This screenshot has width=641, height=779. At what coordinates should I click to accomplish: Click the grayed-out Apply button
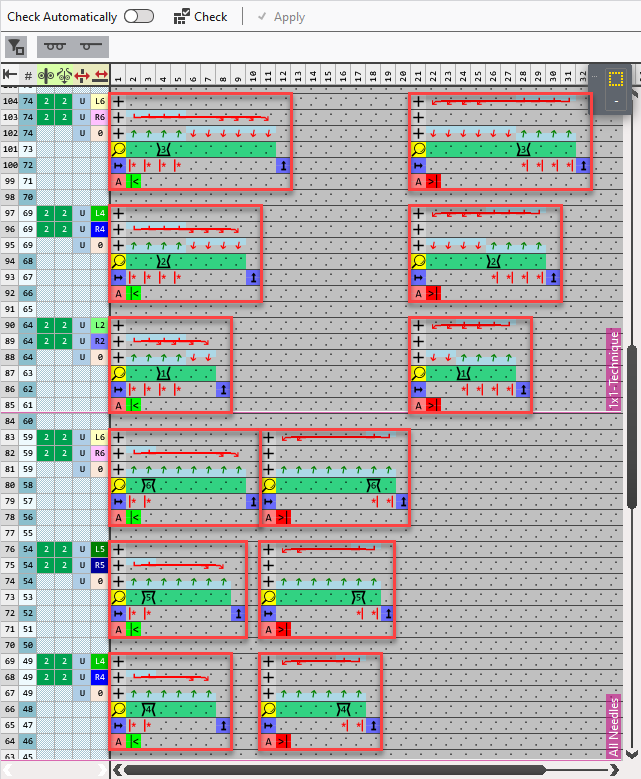(281, 17)
